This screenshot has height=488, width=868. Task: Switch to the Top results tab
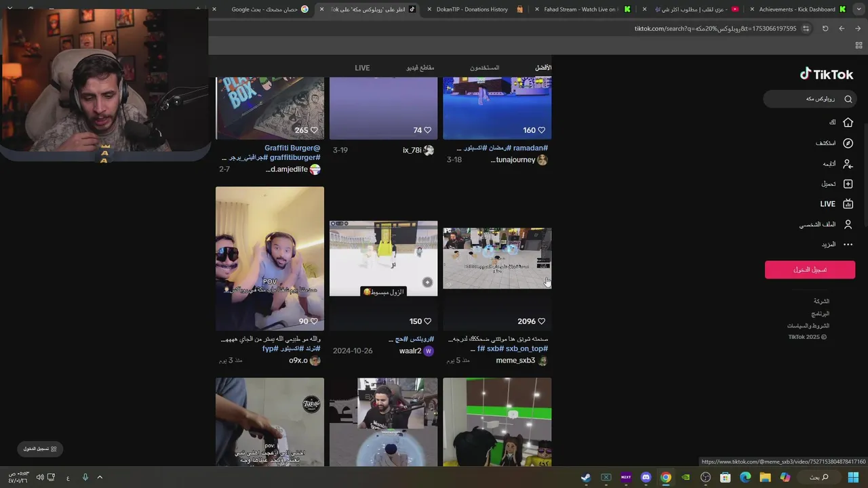(543, 68)
